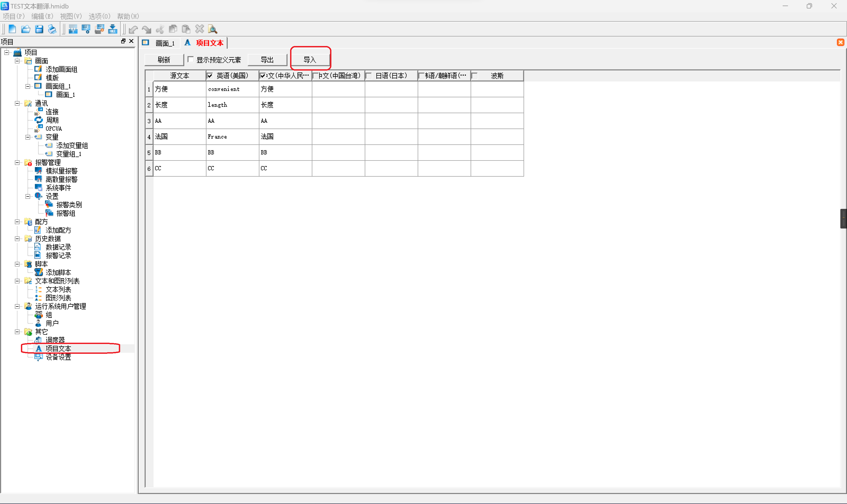
Task: Click the Print toolbar icon
Action: pos(52,29)
